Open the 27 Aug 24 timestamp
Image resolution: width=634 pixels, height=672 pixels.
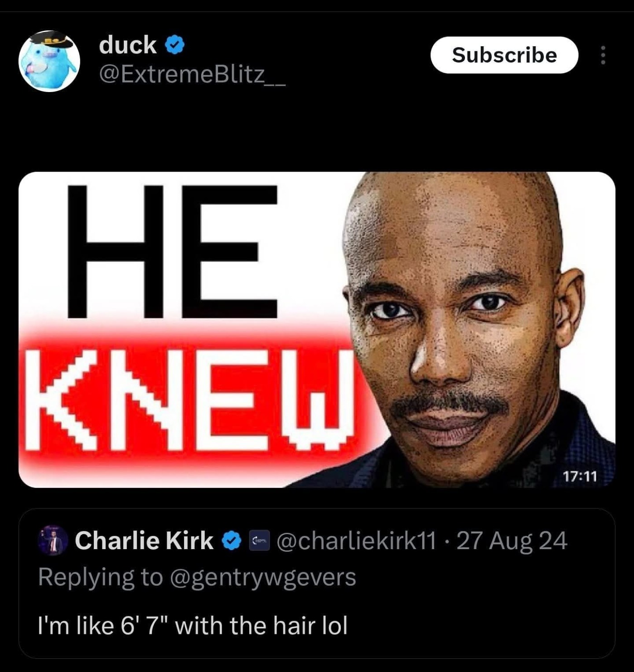tap(512, 541)
